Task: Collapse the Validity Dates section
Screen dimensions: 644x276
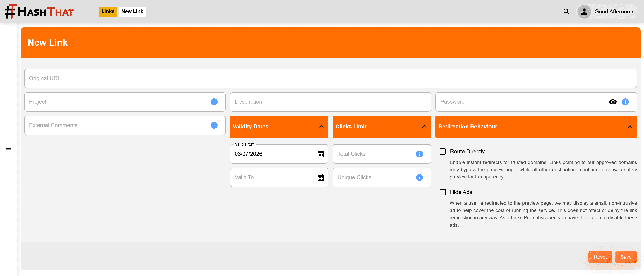Action: coord(279,127)
